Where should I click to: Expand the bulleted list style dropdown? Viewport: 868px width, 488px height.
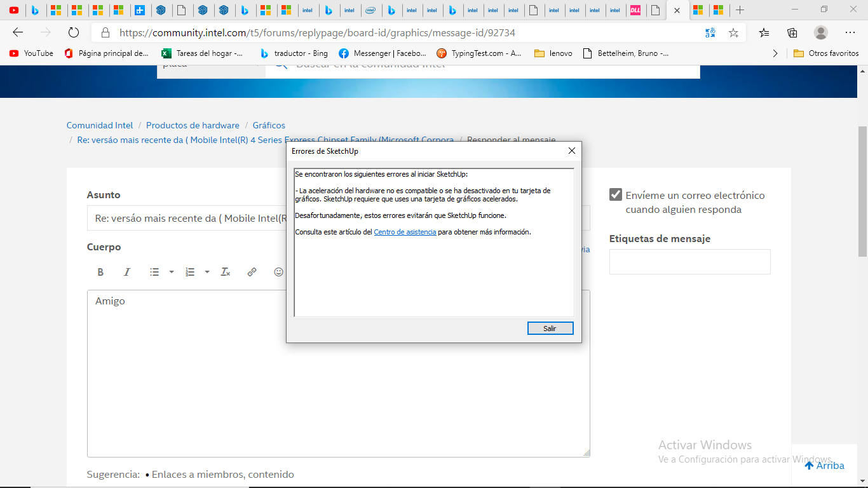172,272
